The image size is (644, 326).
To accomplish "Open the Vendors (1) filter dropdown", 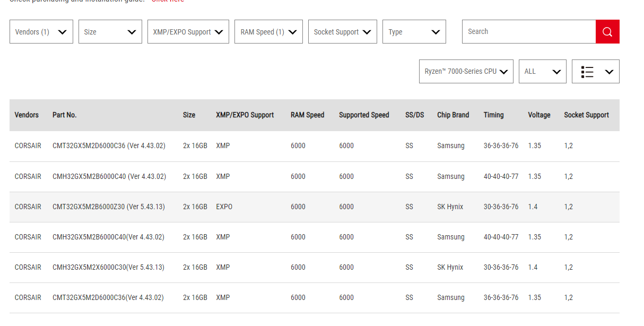I will (x=41, y=32).
